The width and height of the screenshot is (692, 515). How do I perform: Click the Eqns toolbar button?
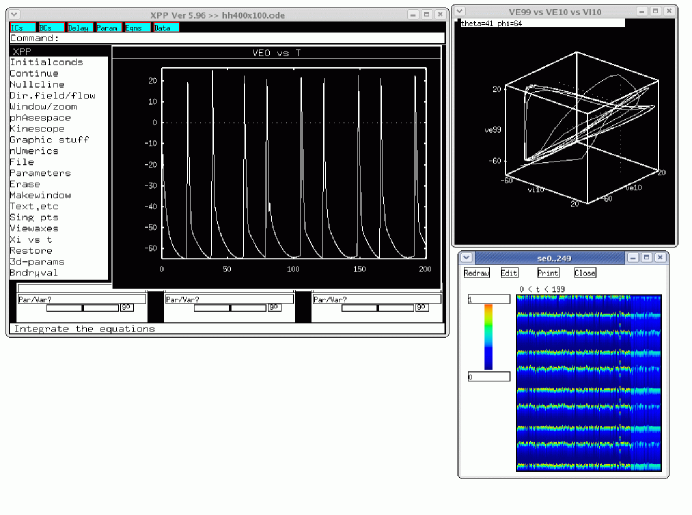click(137, 28)
